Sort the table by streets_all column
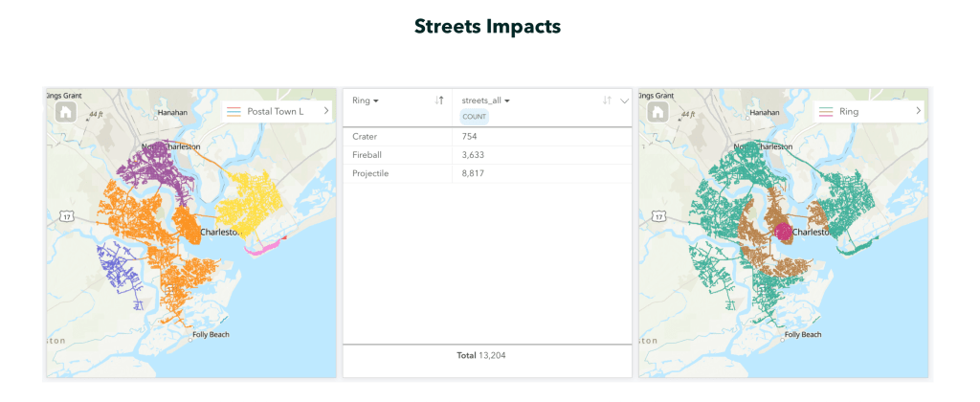 (607, 100)
